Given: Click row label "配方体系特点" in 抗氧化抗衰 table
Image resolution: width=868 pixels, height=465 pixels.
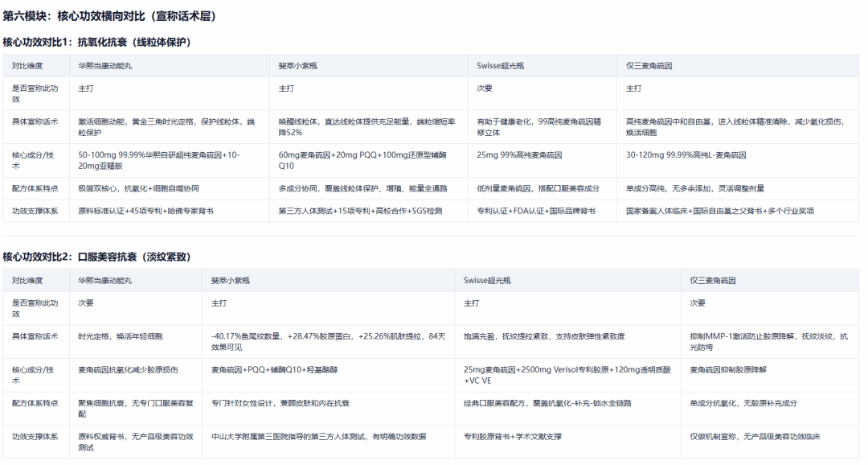Looking at the screenshot, I should [x=35, y=188].
